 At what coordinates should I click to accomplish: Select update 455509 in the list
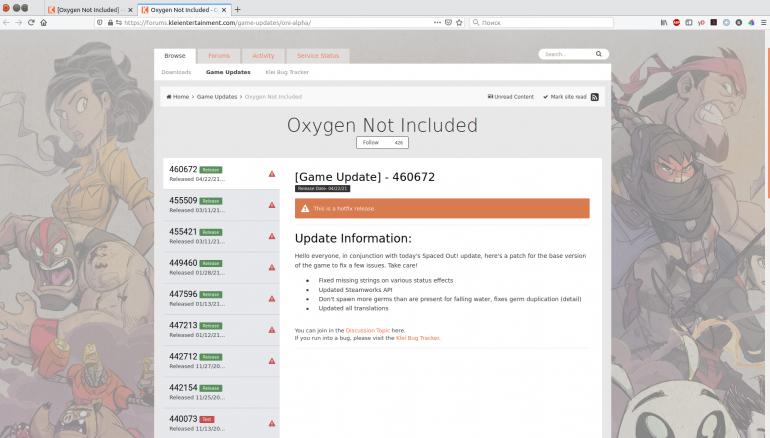221,205
